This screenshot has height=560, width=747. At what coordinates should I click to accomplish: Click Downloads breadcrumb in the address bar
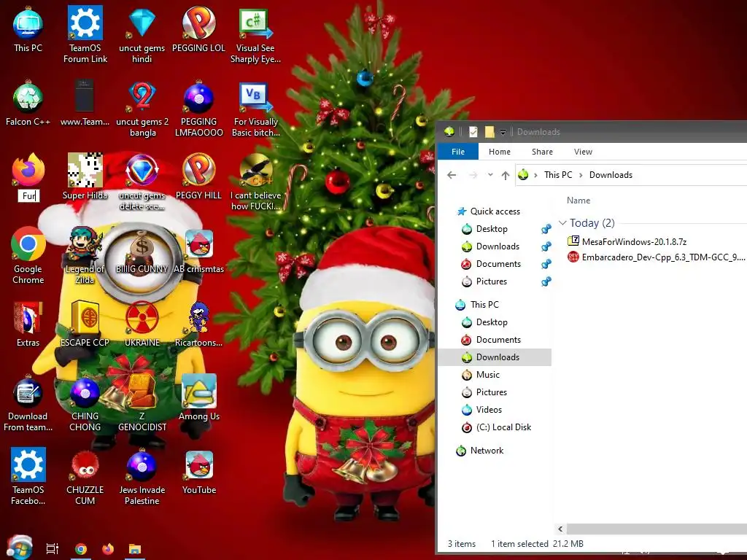point(611,175)
